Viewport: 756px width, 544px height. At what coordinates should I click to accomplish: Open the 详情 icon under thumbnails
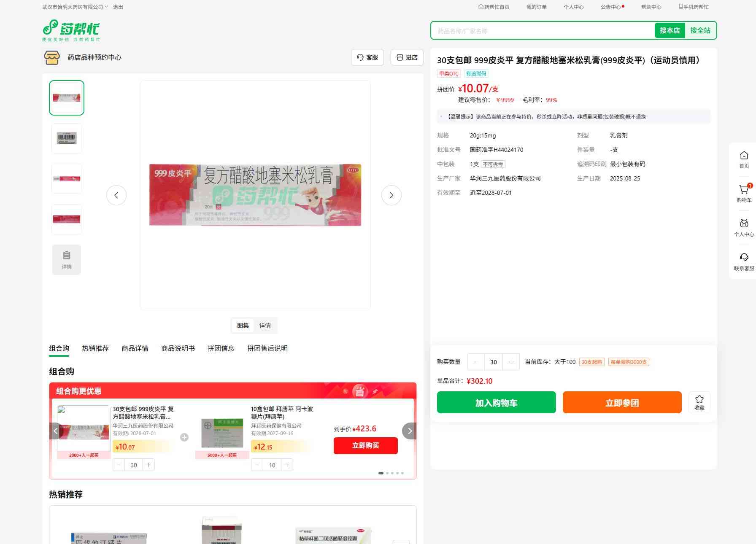[x=67, y=259]
